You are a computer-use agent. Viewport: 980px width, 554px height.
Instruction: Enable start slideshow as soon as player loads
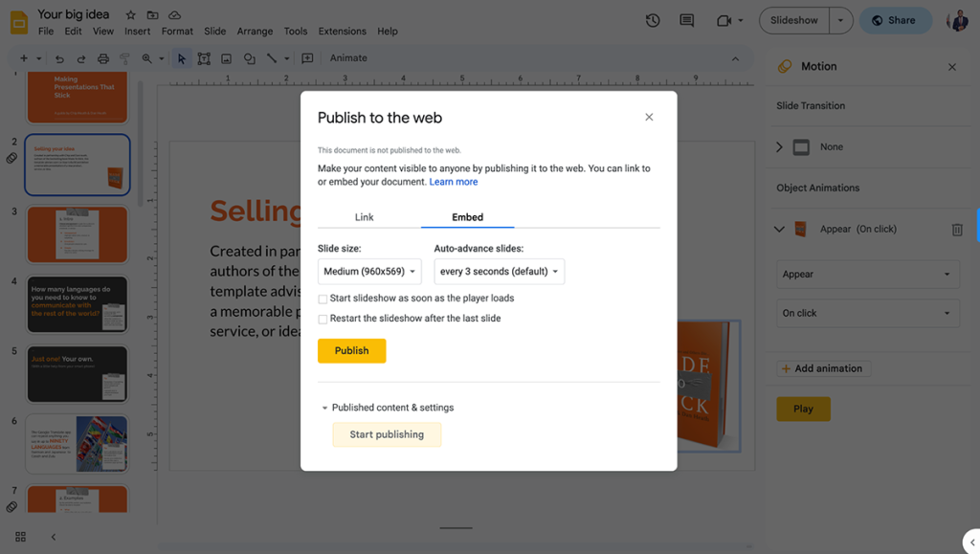[323, 299]
